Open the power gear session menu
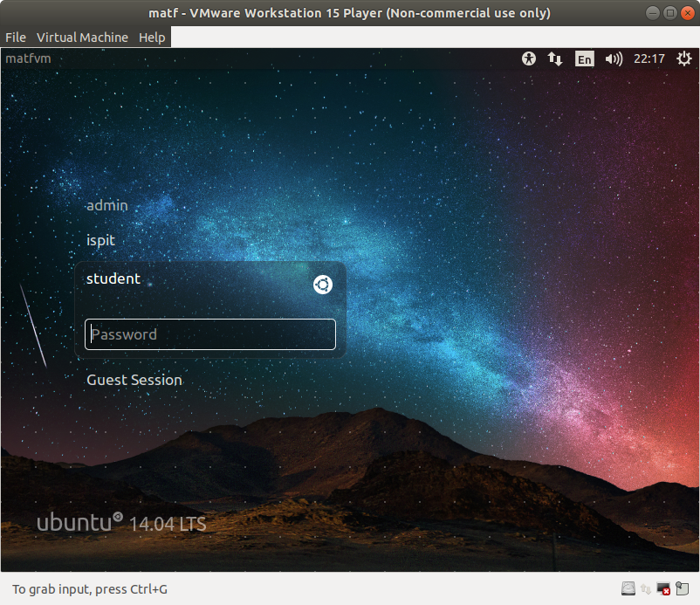This screenshot has height=605, width=700. tap(684, 58)
